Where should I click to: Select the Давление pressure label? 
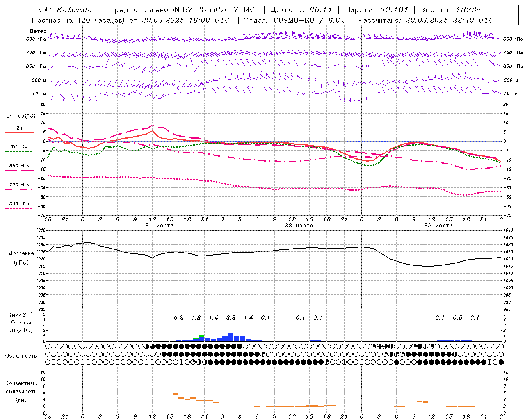coord(21,253)
